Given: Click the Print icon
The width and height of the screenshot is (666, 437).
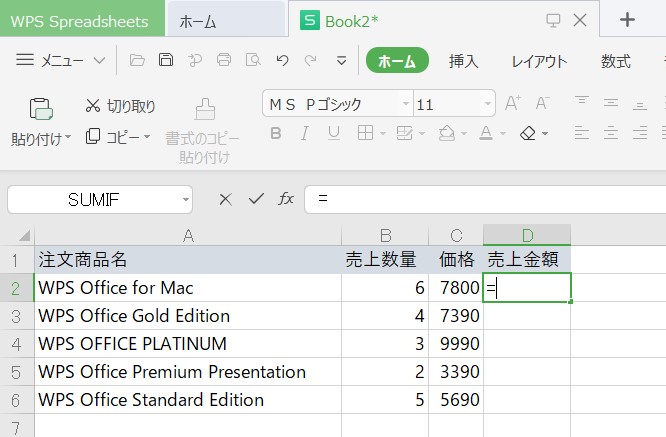Looking at the screenshot, I should click(224, 60).
